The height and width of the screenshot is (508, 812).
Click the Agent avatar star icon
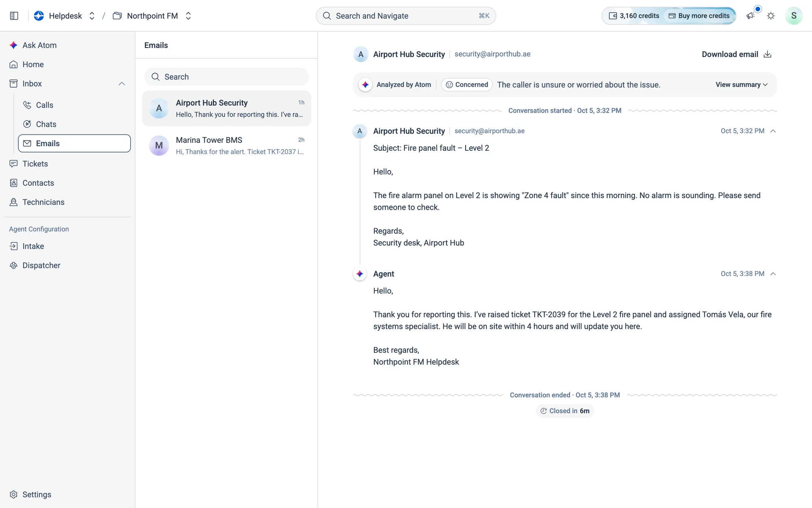pos(360,274)
